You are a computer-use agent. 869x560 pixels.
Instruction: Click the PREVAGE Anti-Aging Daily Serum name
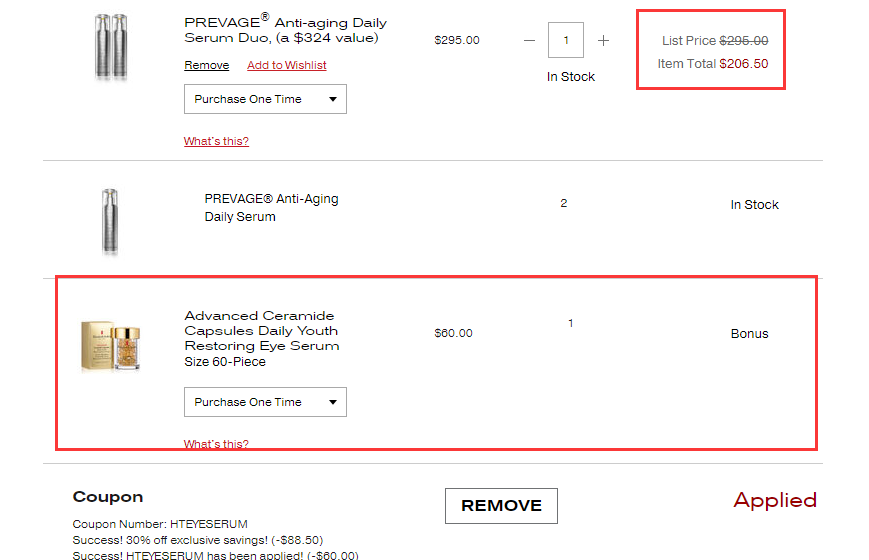click(x=271, y=207)
